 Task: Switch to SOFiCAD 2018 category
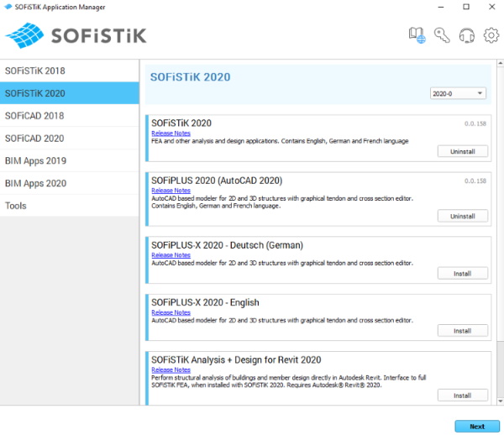(70, 116)
